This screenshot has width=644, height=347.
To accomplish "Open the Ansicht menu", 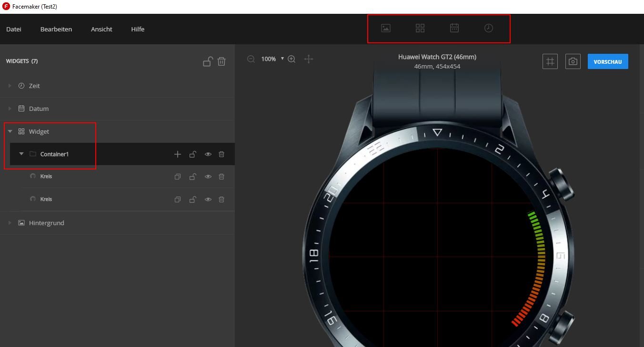I will coord(101,29).
